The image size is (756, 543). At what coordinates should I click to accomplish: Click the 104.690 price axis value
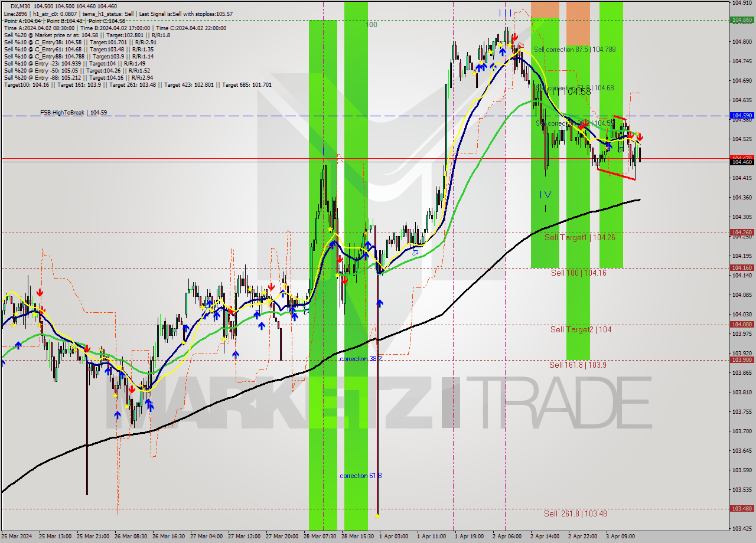[x=742, y=81]
